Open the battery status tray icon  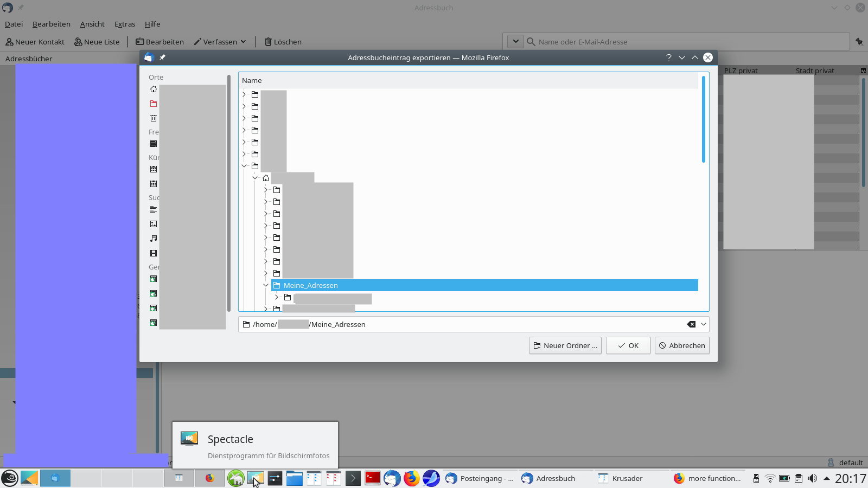point(784,478)
